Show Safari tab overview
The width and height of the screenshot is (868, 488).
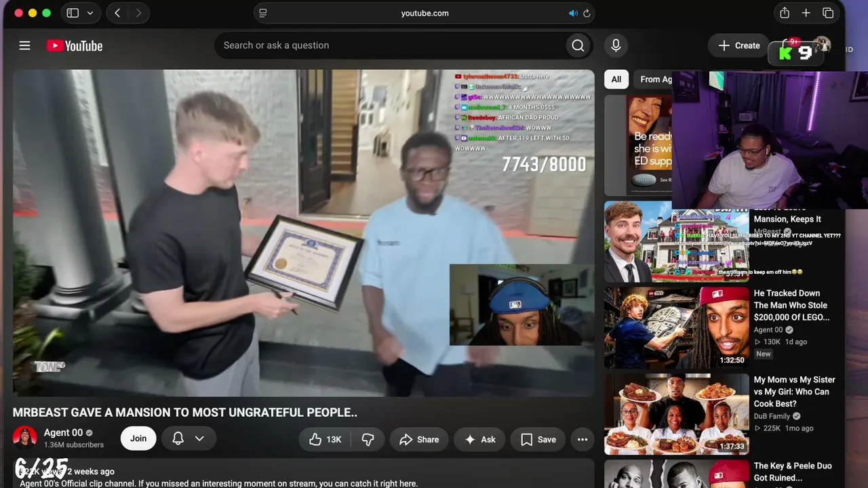pos(828,13)
